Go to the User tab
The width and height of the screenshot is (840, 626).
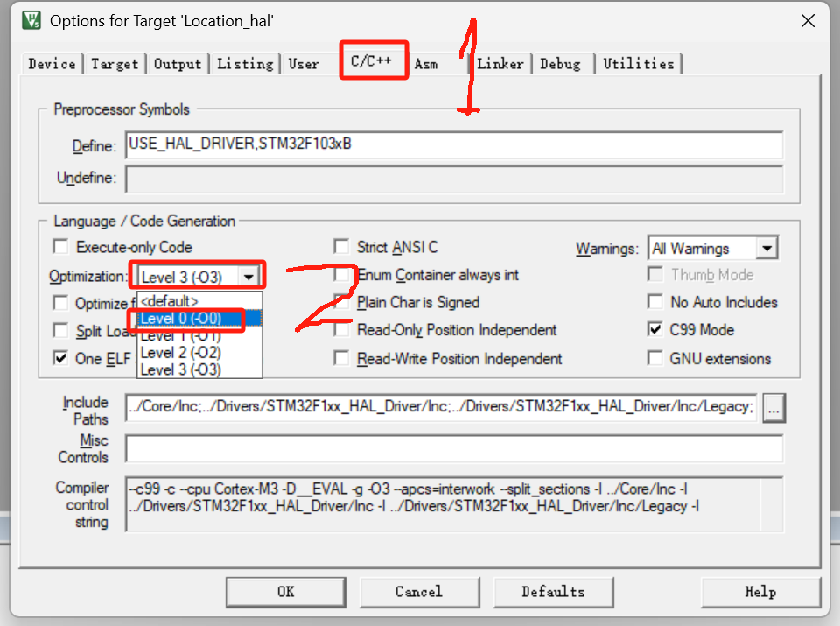point(304,64)
